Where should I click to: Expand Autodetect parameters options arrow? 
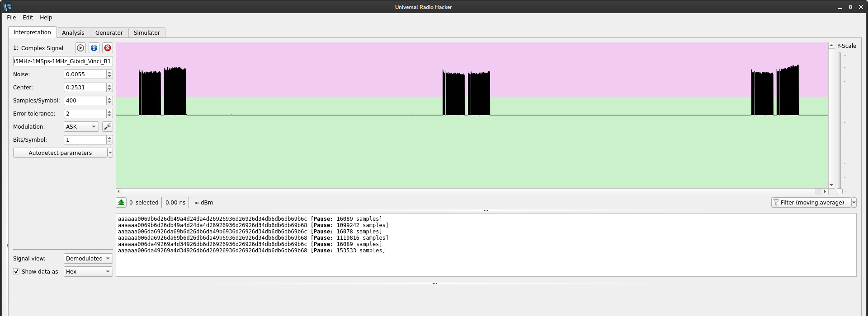click(x=110, y=153)
